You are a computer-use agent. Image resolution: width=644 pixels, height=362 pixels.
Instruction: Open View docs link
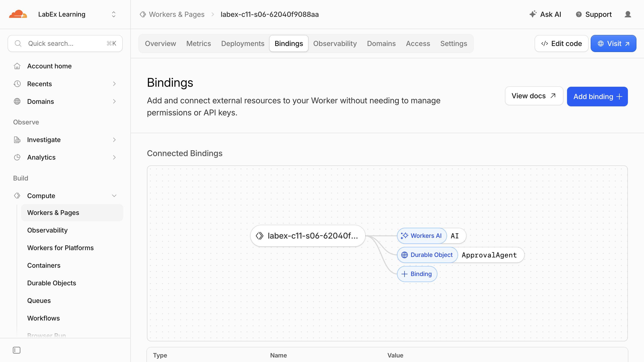coord(534,96)
